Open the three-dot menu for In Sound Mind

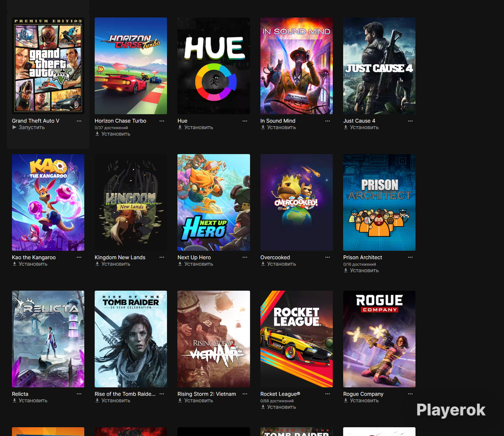(x=327, y=121)
